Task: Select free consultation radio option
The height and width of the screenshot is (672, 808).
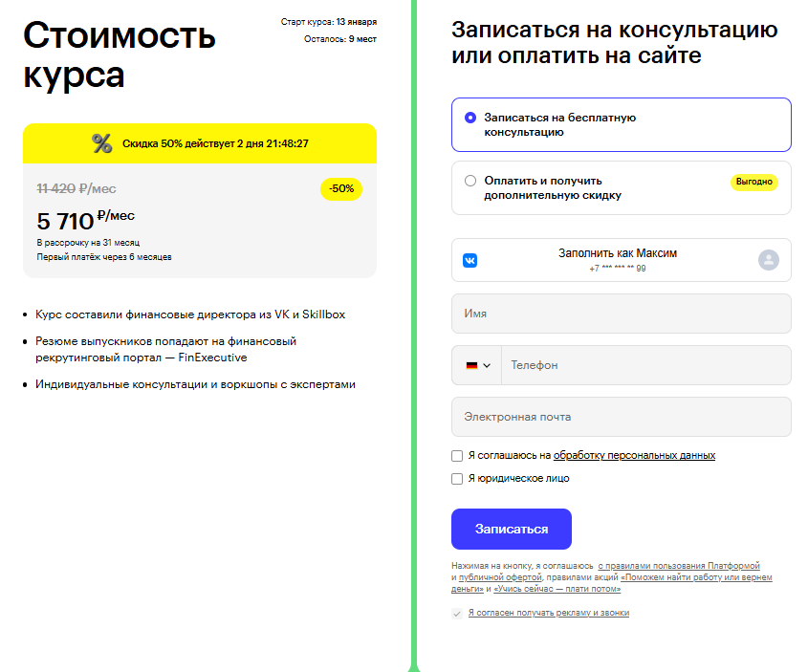Action: tap(470, 118)
